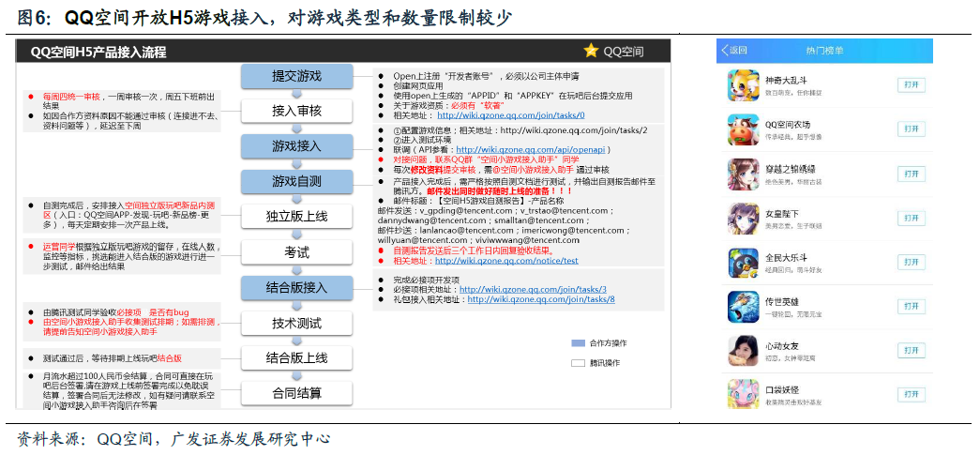
Task: Click the red 每周四统一审核 text
Action: (71, 97)
